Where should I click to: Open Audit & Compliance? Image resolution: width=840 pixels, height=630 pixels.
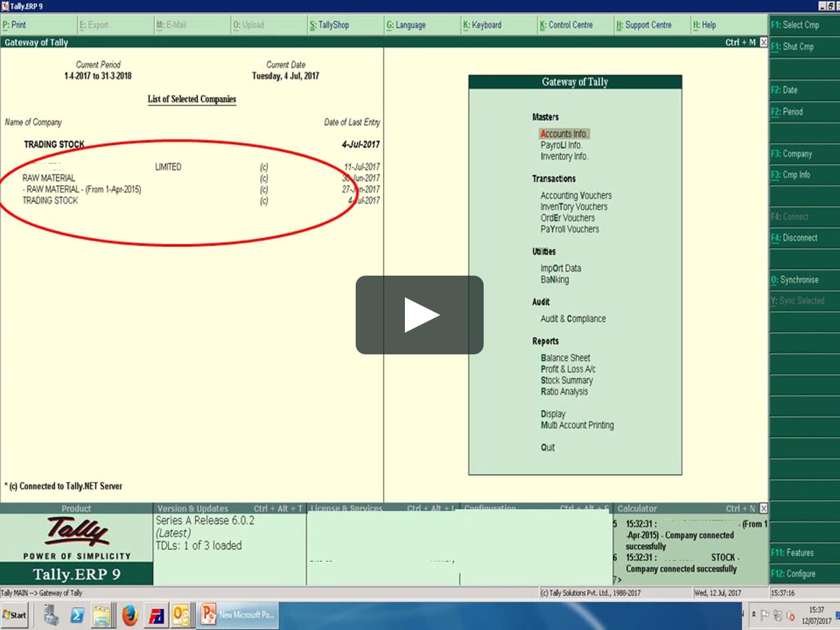(573, 319)
